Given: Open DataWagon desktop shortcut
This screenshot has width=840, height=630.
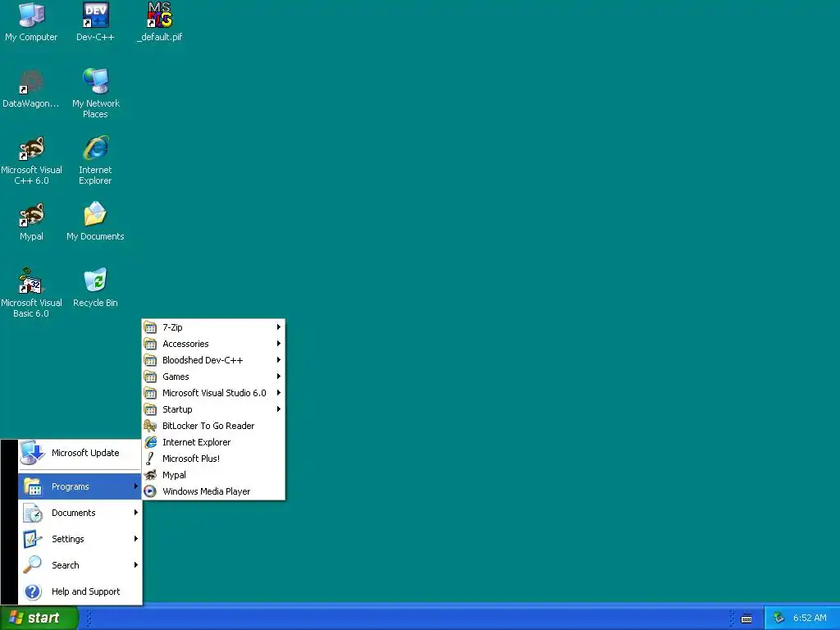Looking at the screenshot, I should click(31, 89).
